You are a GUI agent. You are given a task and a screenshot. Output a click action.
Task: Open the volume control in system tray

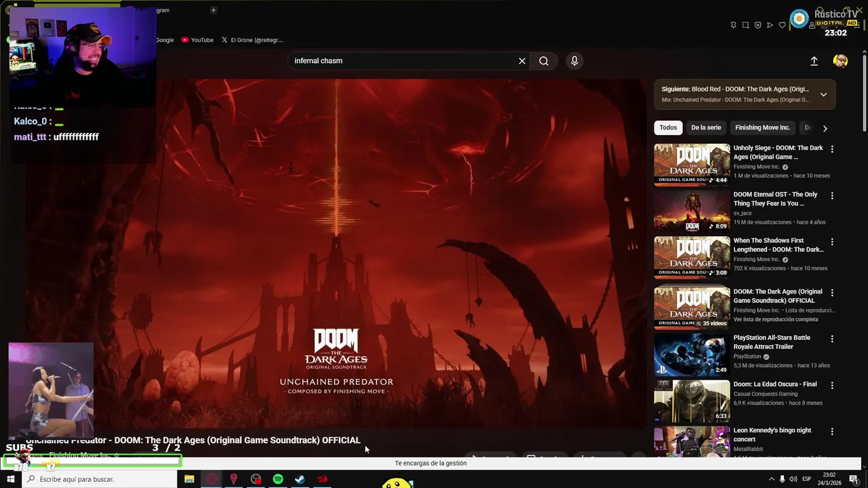(793, 479)
